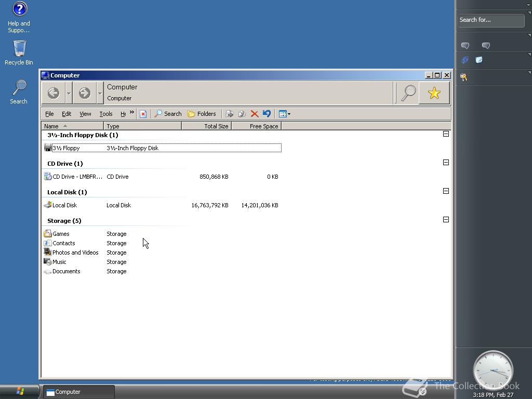Screen dimensions: 532x399
Task: Open the truncated Help menu
Action: point(123,114)
